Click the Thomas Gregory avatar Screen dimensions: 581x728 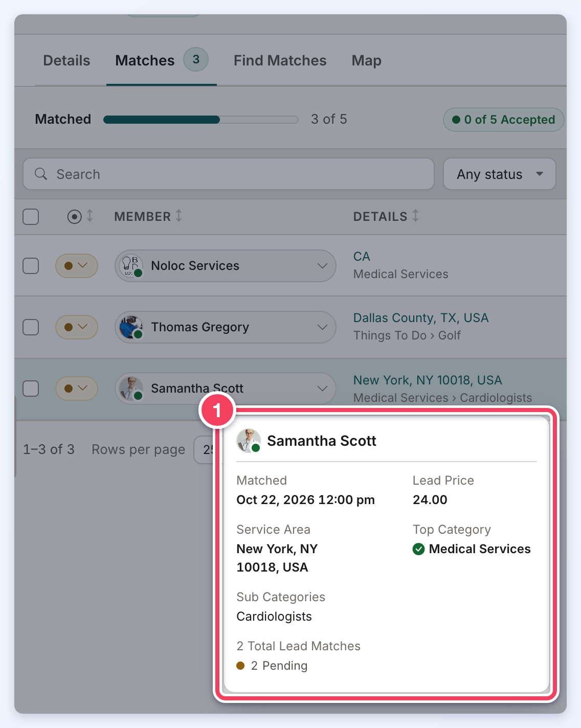coord(131,327)
